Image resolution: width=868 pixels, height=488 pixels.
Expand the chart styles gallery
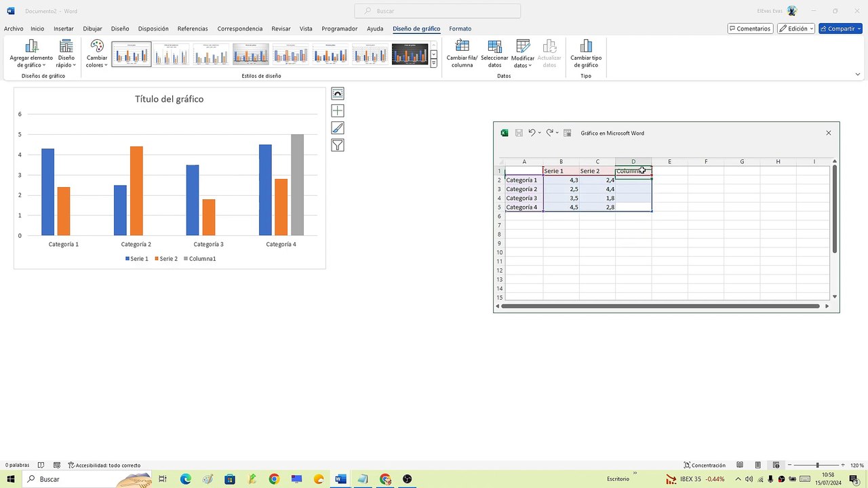tap(433, 63)
